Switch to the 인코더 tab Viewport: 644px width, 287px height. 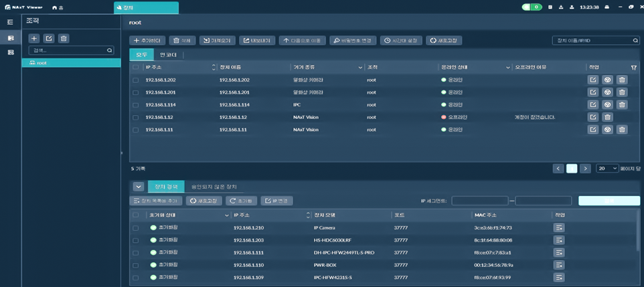coord(168,55)
